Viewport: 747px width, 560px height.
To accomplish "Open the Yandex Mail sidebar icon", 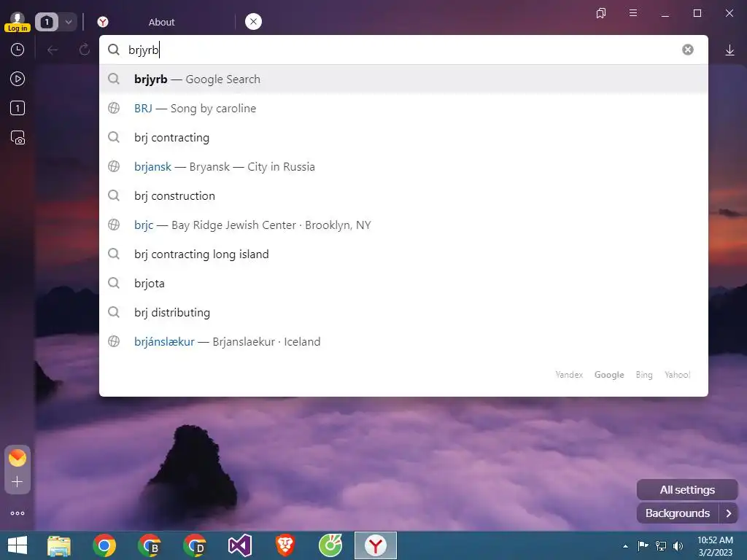I will tap(18, 458).
